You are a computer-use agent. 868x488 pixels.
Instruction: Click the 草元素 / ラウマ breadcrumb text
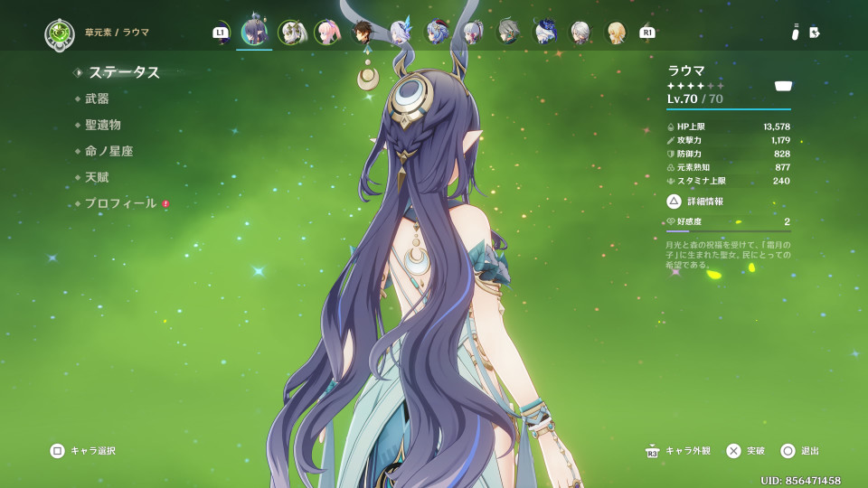[x=117, y=33]
